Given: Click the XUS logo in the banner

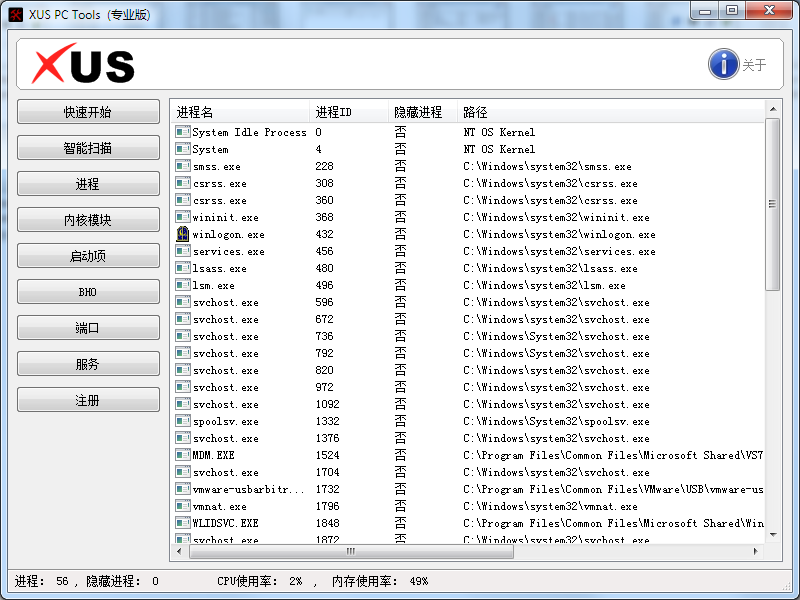Looking at the screenshot, I should (83, 64).
